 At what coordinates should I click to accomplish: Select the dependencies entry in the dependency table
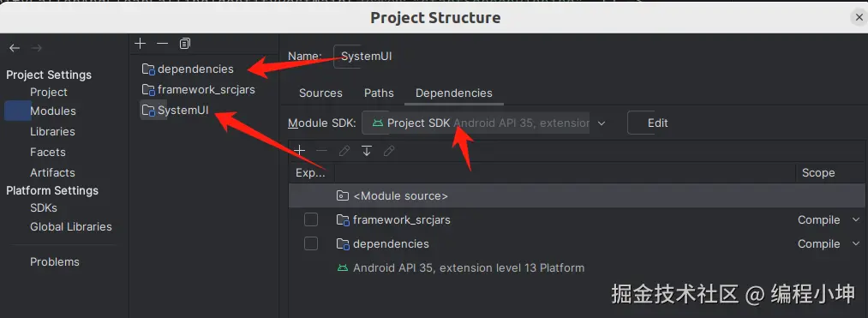click(x=577, y=243)
